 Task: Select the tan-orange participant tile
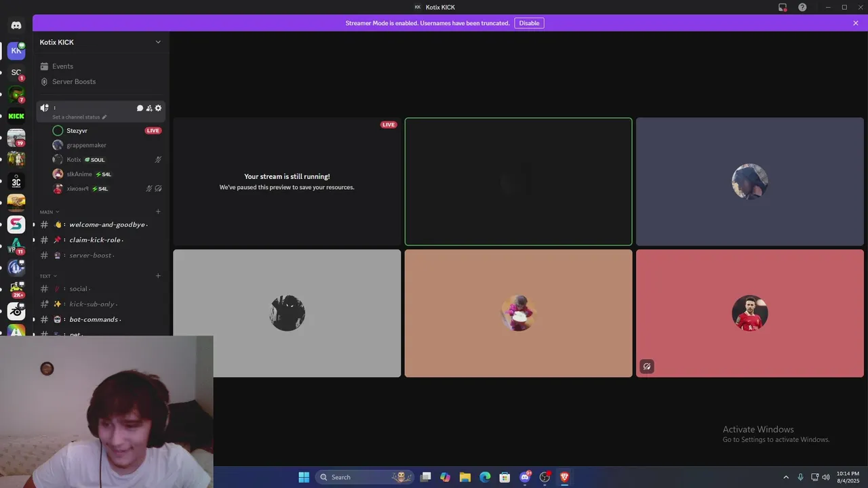(518, 313)
